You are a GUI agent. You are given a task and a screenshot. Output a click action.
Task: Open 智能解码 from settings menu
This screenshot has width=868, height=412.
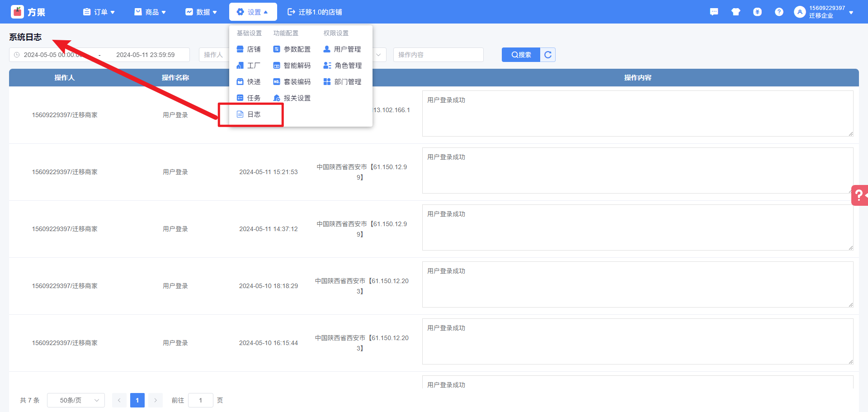[x=292, y=66]
